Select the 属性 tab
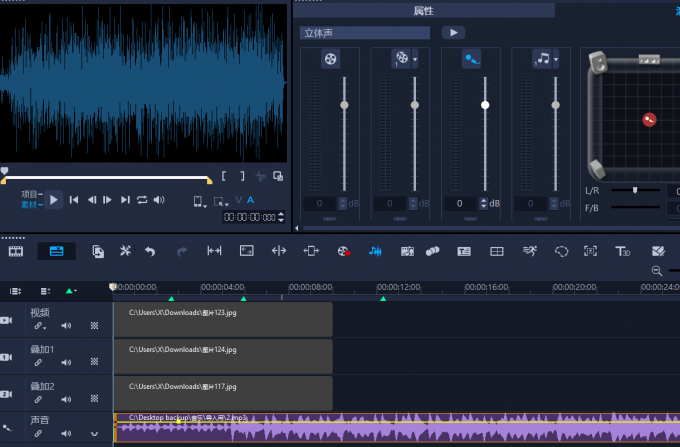The width and height of the screenshot is (680, 447). 424,11
